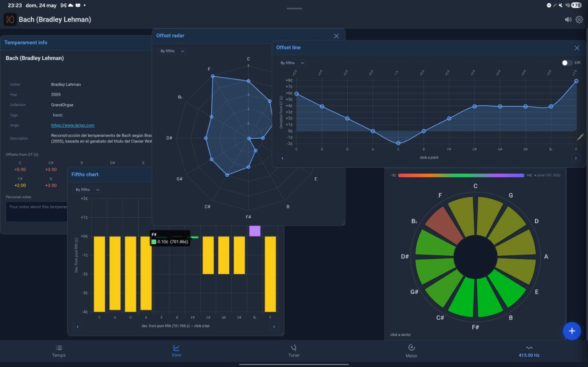Open the 415.00 Hz pitch tab
Viewport: 588px width, 367px height.
click(529, 350)
